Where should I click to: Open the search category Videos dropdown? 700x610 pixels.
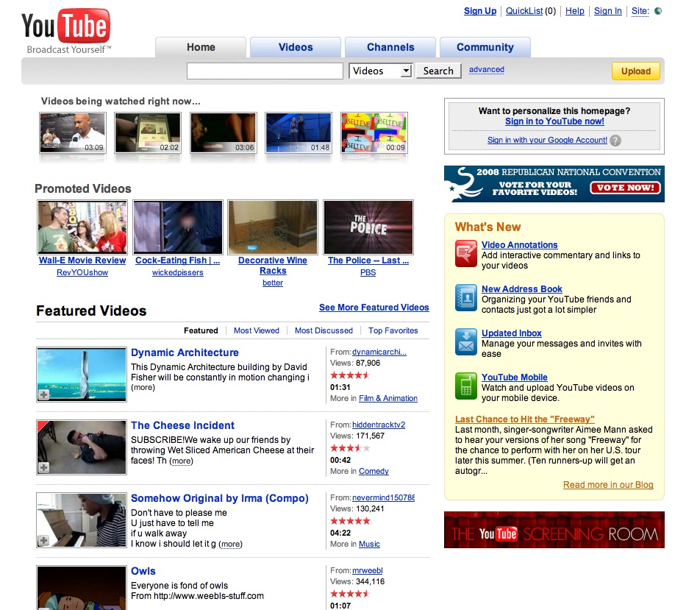380,71
